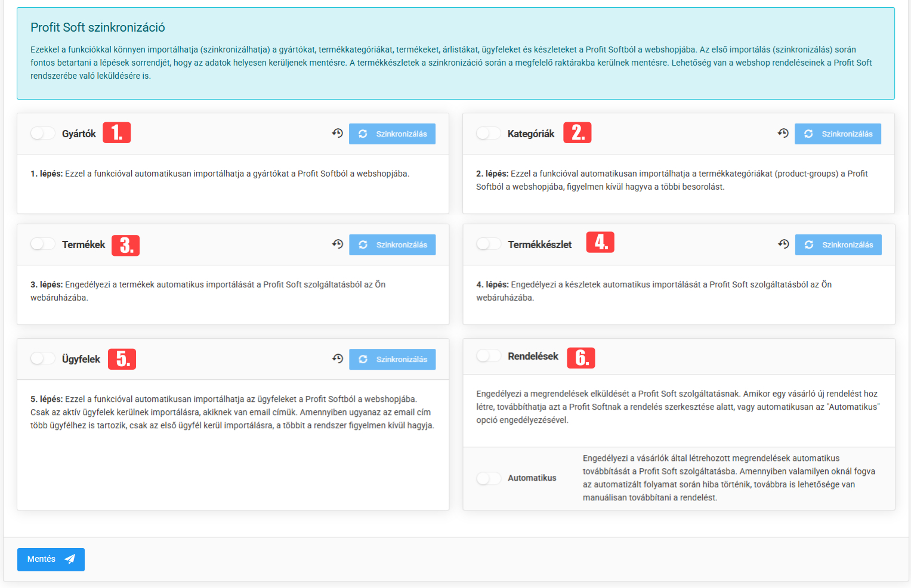Click the Rendelések card title
911x588 pixels.
[533, 356]
